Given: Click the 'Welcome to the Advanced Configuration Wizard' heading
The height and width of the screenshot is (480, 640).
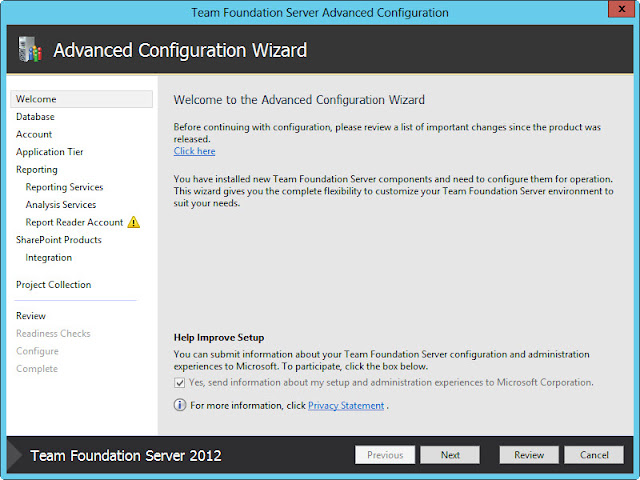Looking at the screenshot, I should point(299,100).
